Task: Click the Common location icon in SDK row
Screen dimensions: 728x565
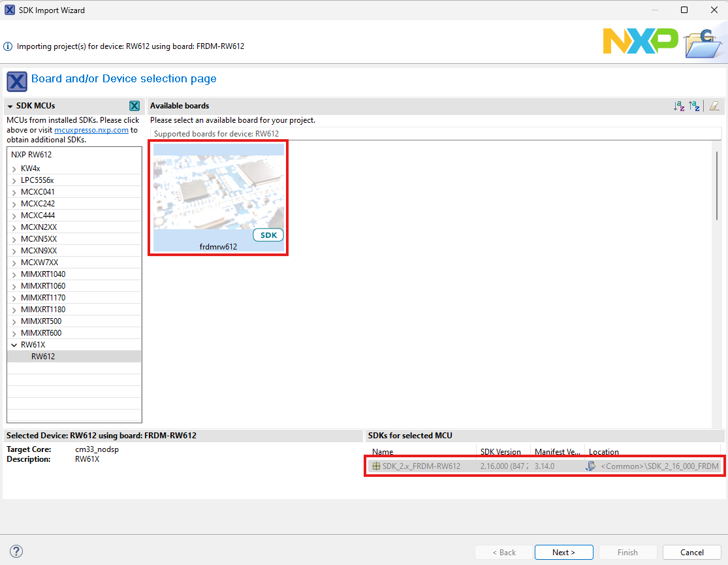Action: (591, 466)
